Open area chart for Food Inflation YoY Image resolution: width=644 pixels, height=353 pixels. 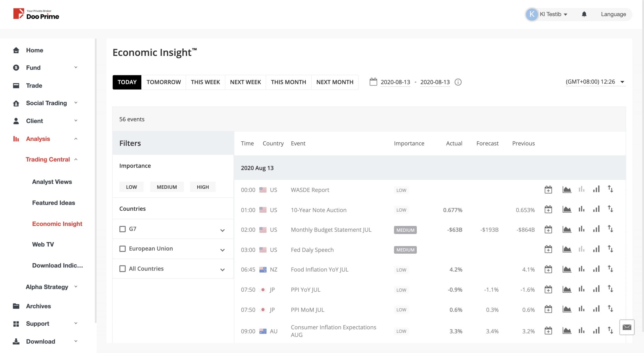(x=567, y=269)
